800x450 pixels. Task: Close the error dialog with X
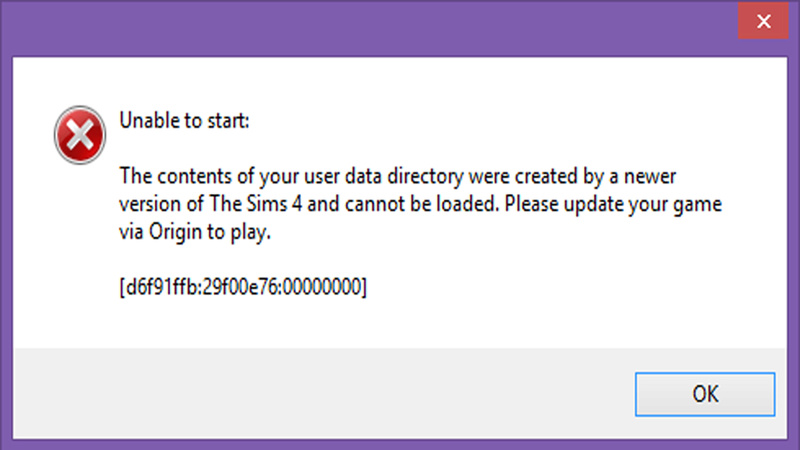[763, 21]
